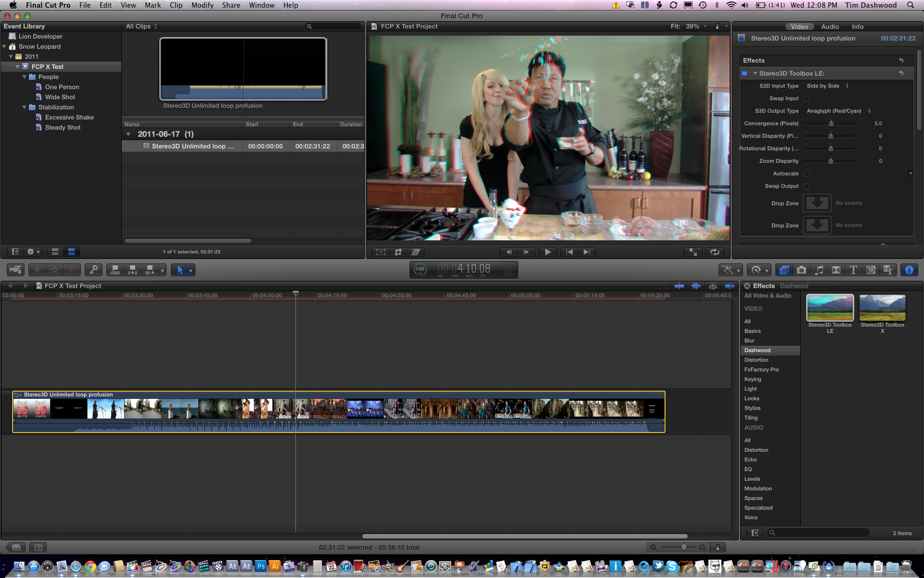Toggle skimming in the timeline header
Viewport: 924px width, 578px height.
coord(679,286)
